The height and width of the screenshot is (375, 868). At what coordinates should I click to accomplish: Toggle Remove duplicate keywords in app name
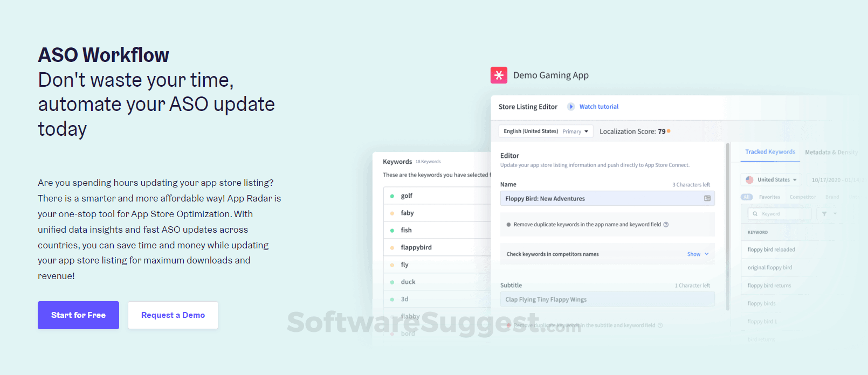(508, 225)
